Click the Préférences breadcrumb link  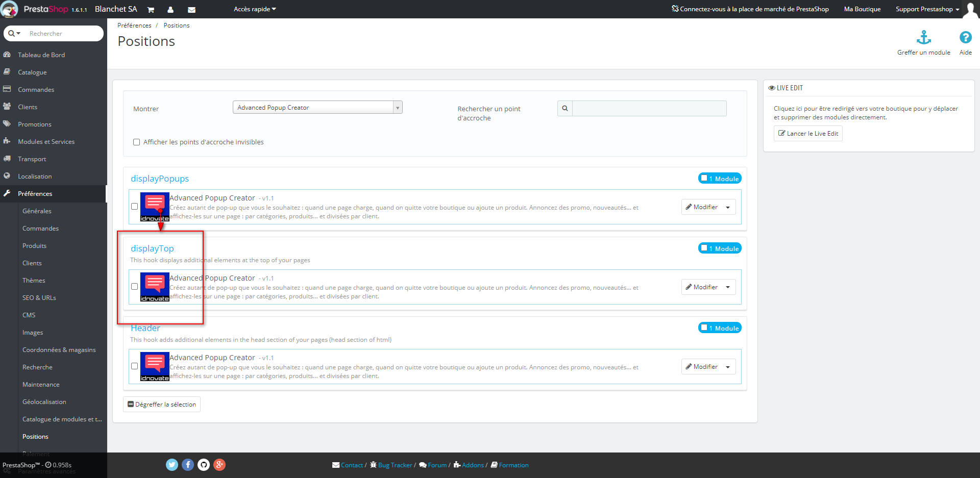tap(134, 26)
